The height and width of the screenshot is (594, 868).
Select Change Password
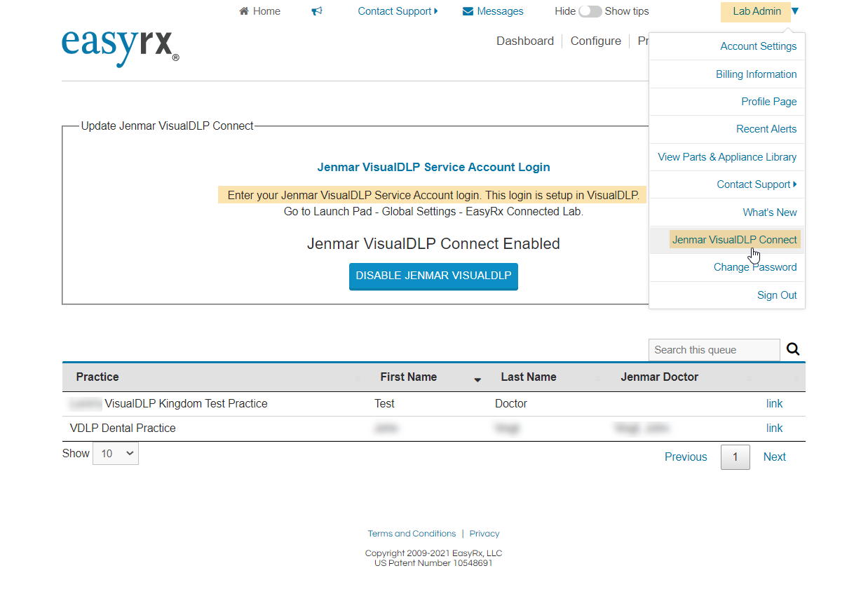755,267
